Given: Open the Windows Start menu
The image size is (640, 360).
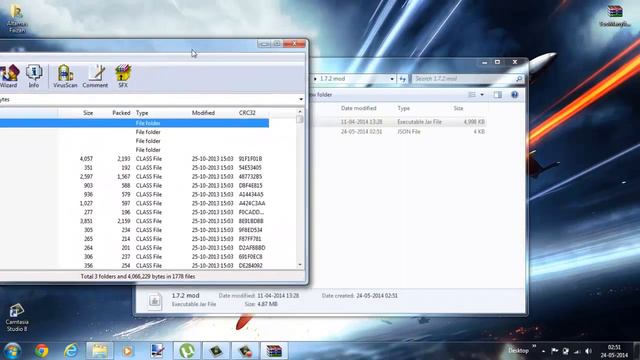Looking at the screenshot, I should tap(12, 351).
